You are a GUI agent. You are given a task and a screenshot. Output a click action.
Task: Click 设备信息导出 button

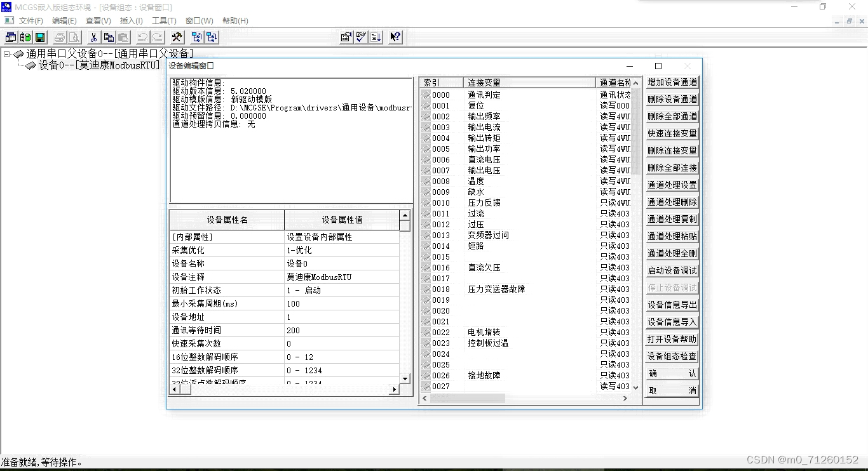[x=672, y=305]
